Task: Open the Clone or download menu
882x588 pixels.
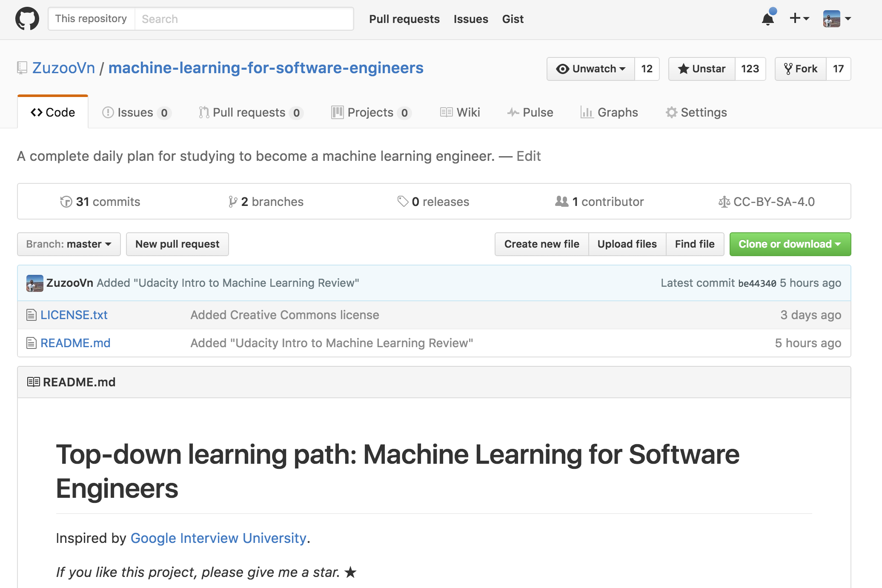Action: 790,244
